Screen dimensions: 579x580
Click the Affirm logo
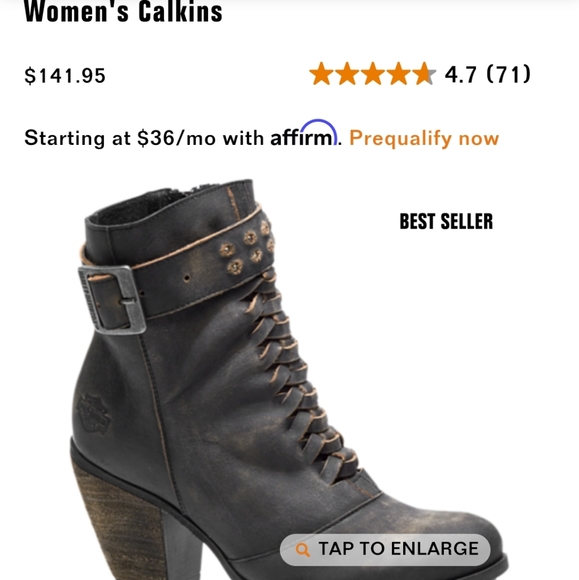tap(304, 133)
